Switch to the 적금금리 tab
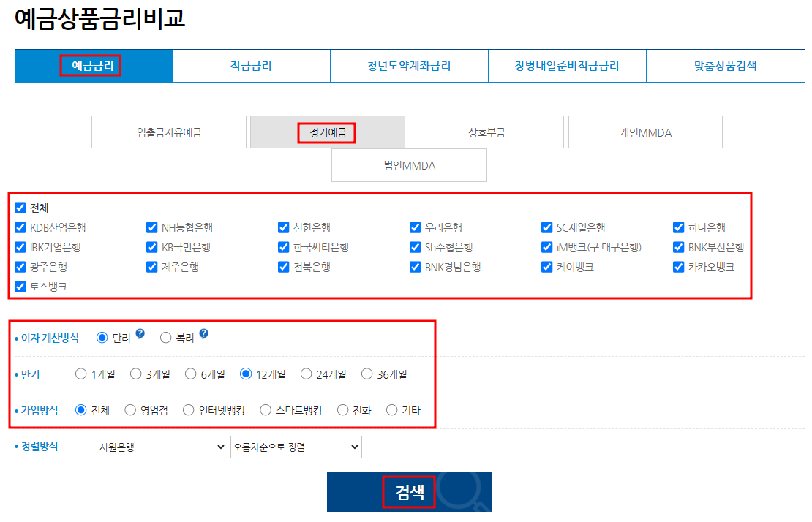 pyautogui.click(x=251, y=66)
